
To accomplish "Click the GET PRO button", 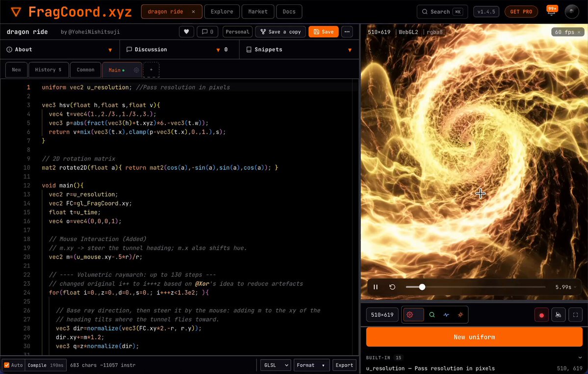I will click(x=521, y=12).
